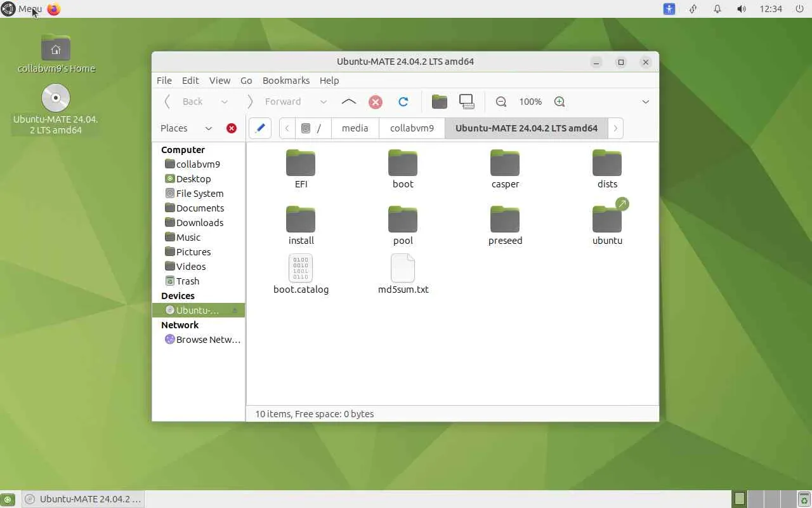The image size is (812, 508).
Task: Select the md5sum.txt file
Action: coord(403,274)
